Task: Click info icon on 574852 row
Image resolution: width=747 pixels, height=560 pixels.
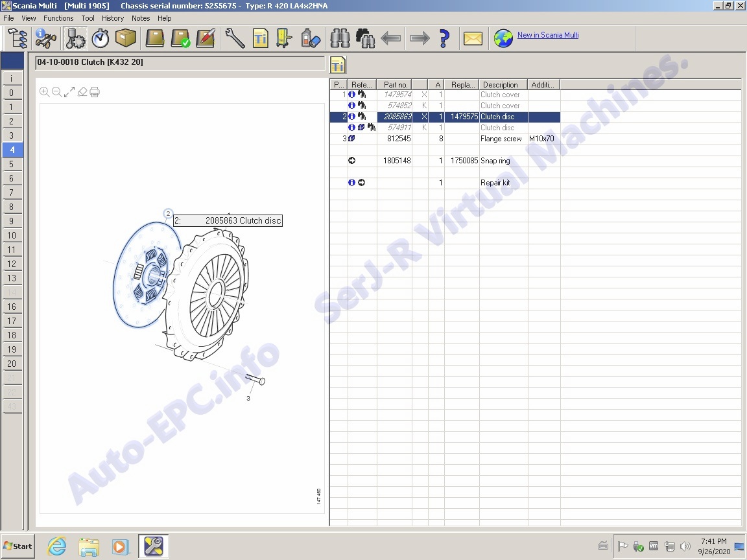Action: [x=351, y=105]
